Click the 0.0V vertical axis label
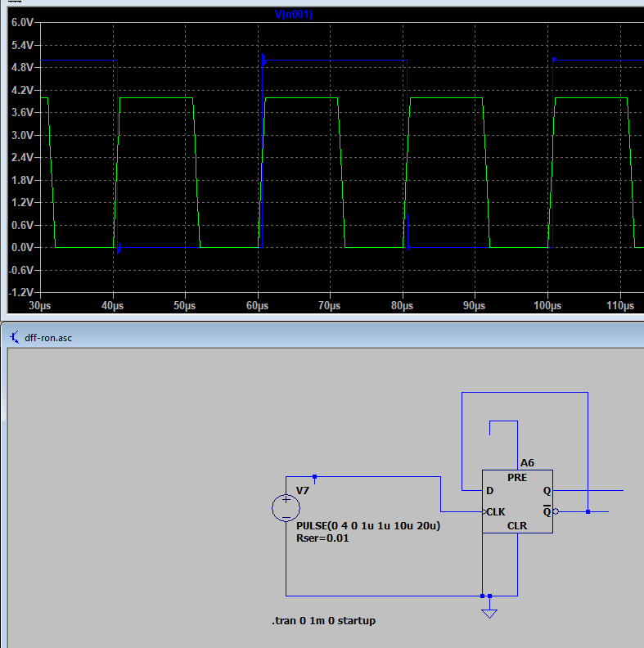This screenshot has width=644, height=648. pos(22,248)
